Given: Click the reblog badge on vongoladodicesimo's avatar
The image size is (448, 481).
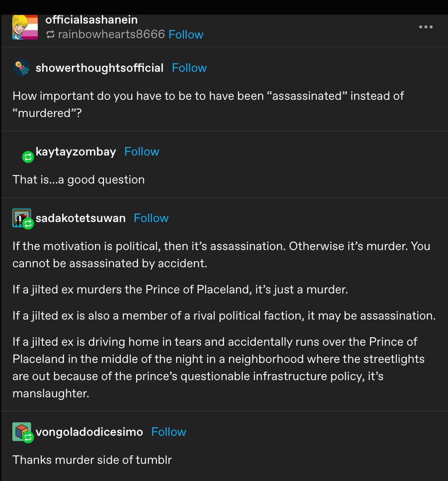Looking at the screenshot, I should coord(28,438).
